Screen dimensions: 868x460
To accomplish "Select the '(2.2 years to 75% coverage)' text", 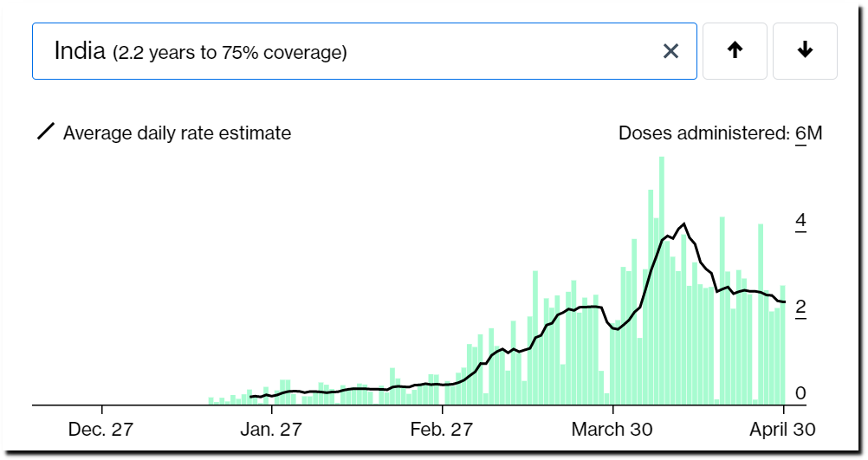I will 230,53.
